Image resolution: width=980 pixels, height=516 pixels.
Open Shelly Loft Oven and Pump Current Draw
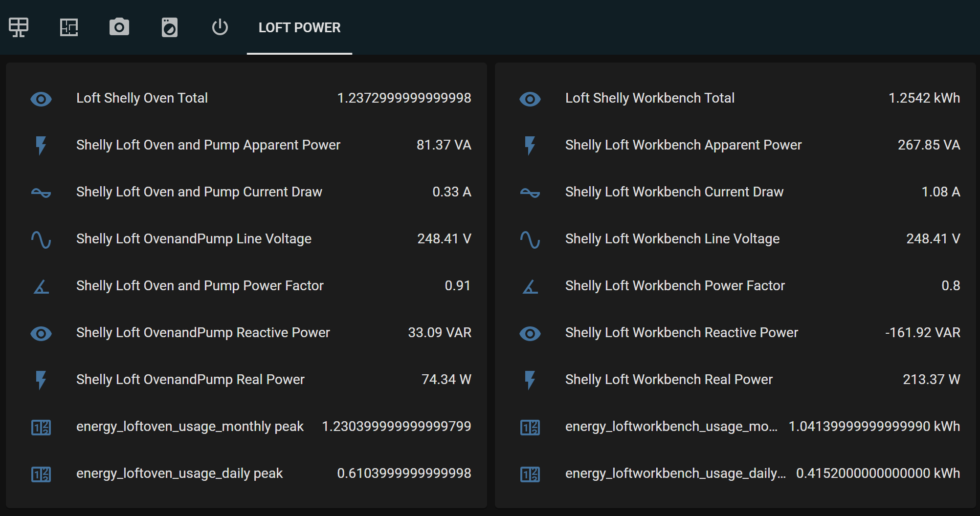pos(199,192)
